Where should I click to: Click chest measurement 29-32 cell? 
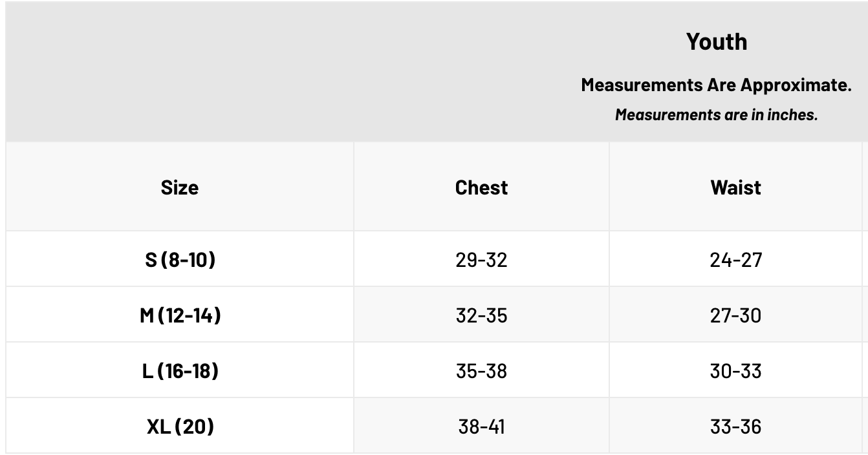[x=481, y=260]
